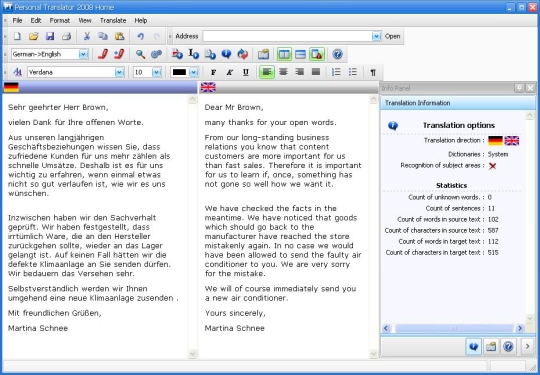Paste from the clipboard

120,36
